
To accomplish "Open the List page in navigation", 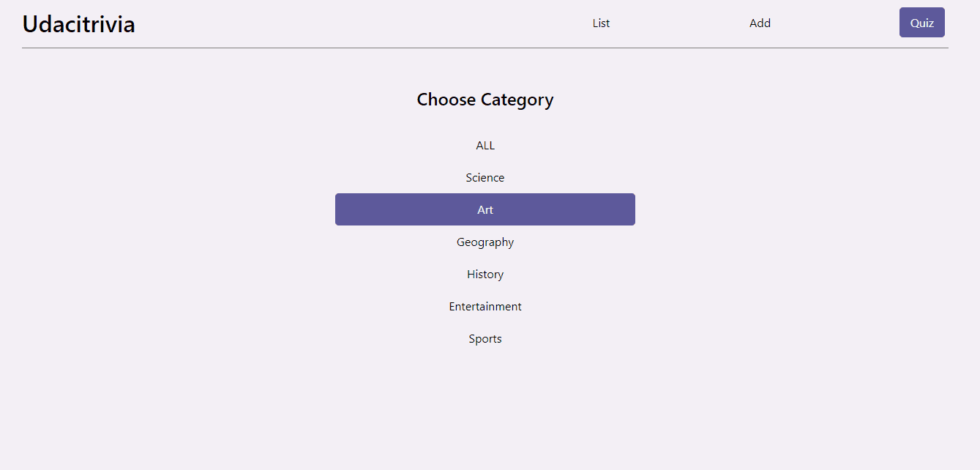I will pyautogui.click(x=601, y=23).
